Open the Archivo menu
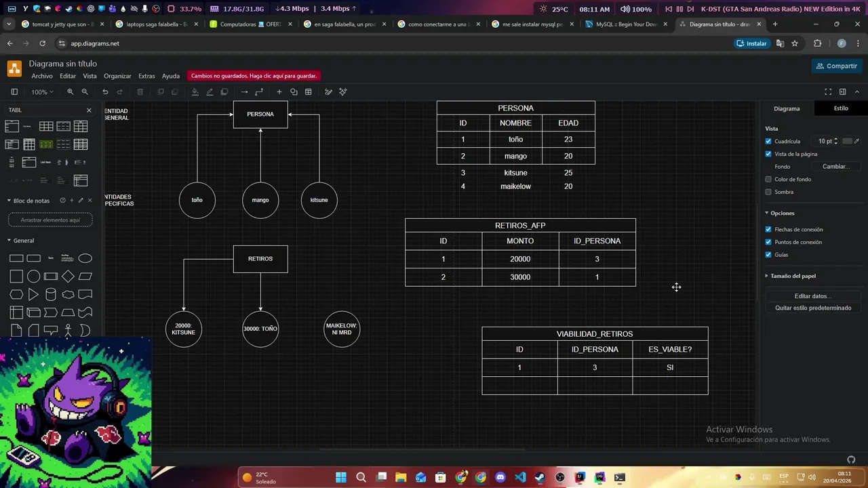 click(41, 76)
